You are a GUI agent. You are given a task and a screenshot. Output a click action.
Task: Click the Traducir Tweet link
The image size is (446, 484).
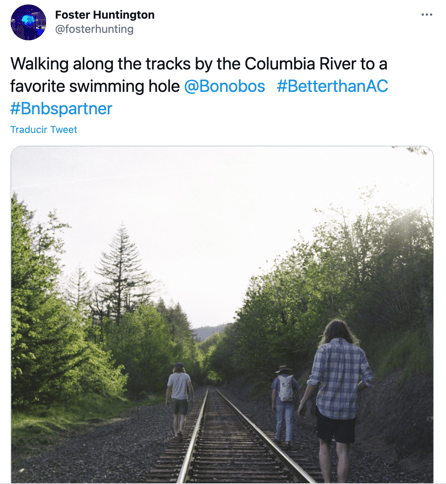pos(44,129)
